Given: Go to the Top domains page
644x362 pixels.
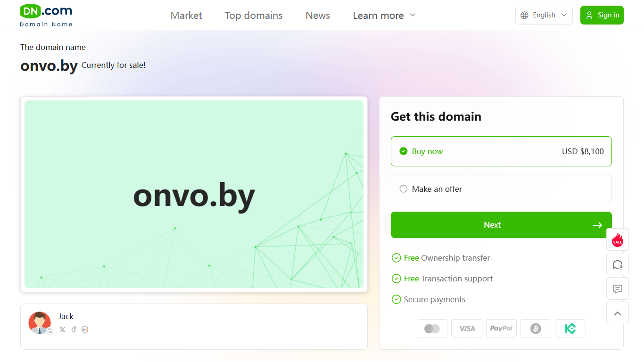Looking at the screenshot, I should tap(254, 16).
